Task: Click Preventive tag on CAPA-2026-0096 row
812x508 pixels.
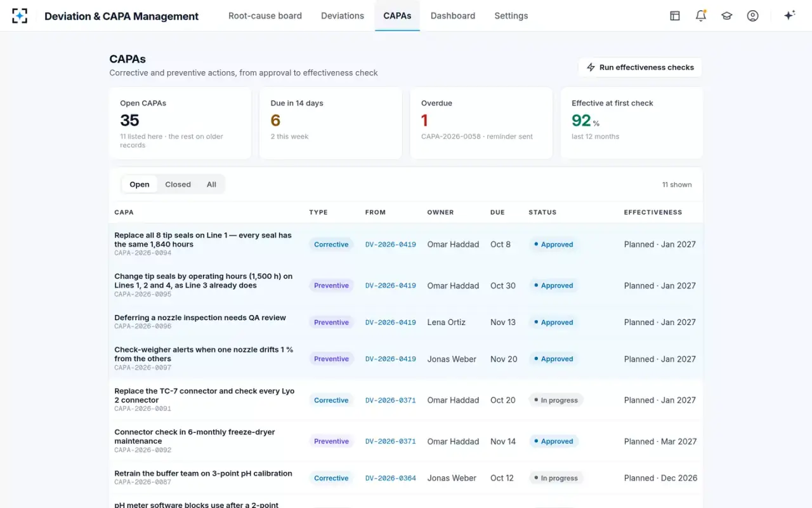Action: 331,323
